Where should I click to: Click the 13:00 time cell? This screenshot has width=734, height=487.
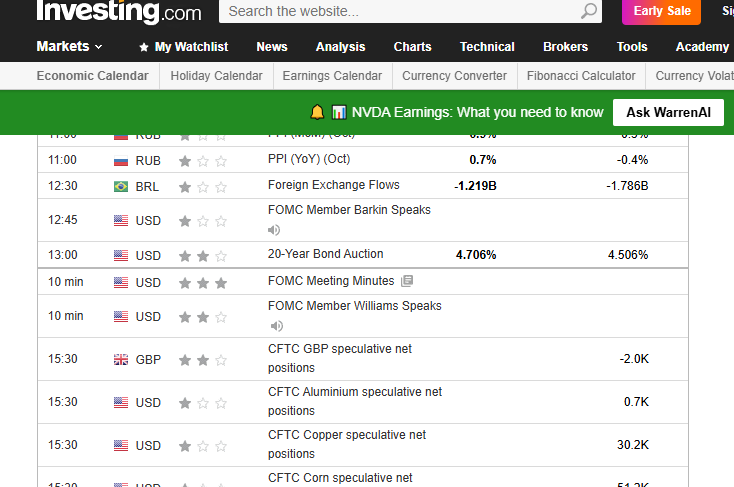pos(63,255)
